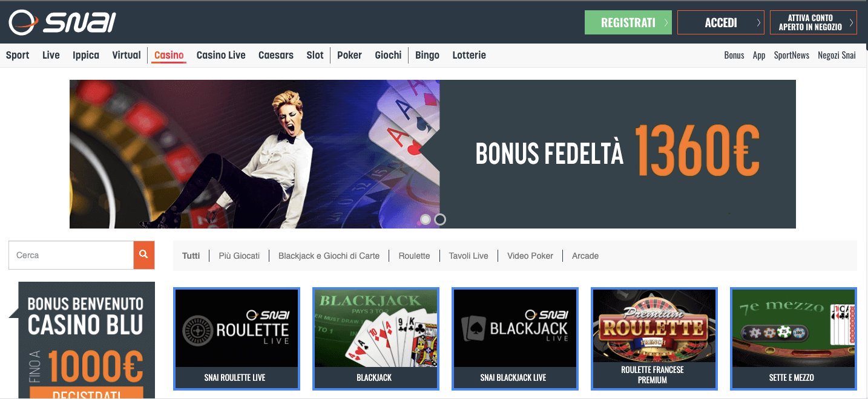
Task: Click the Cerca search input field
Action: (x=71, y=255)
